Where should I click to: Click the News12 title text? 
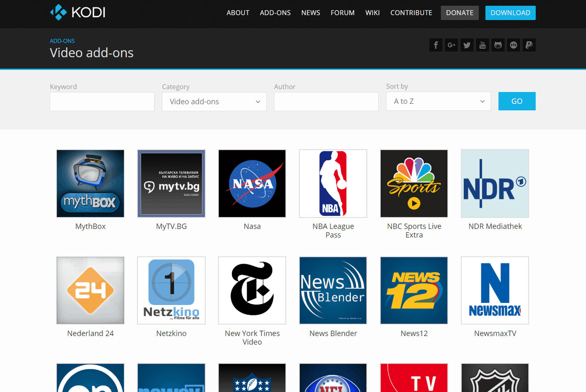click(x=414, y=333)
